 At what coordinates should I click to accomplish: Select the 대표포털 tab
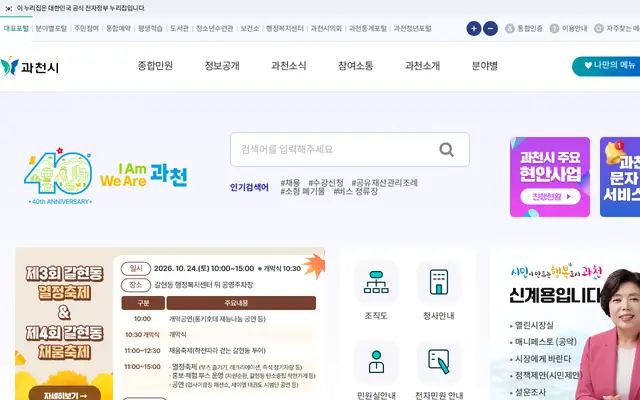pos(16,29)
